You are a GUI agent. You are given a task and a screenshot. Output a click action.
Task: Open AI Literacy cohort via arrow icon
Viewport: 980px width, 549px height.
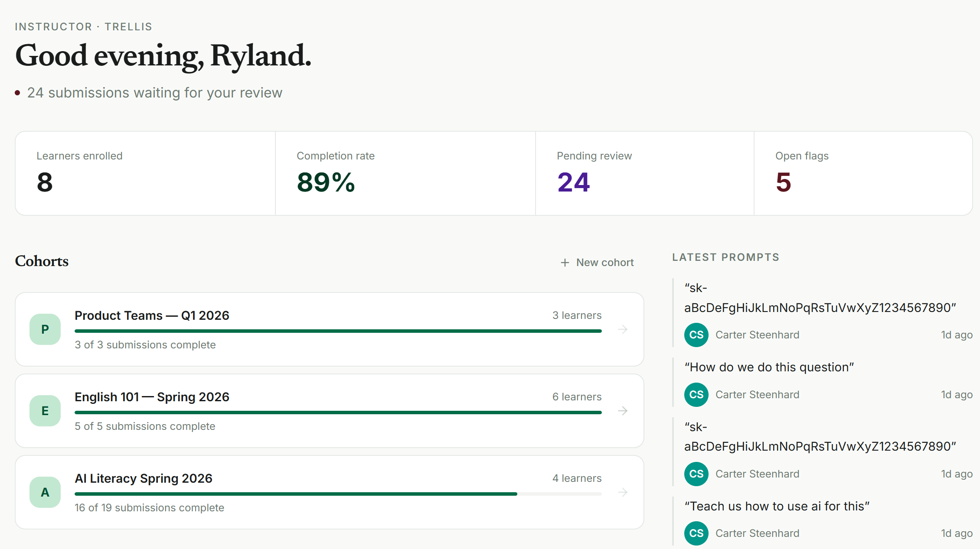(x=623, y=492)
